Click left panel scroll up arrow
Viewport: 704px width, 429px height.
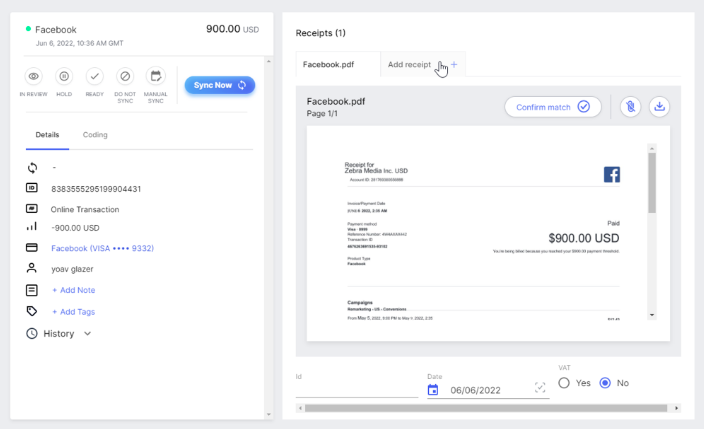[268, 62]
